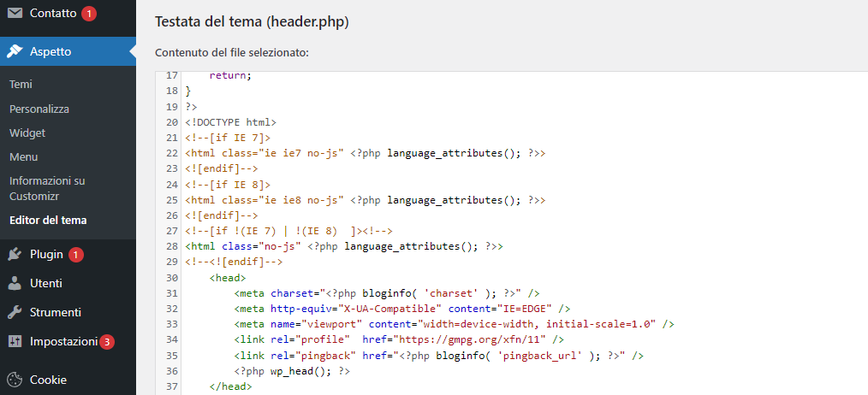Click the Strumenti wrench icon
Screen dimensions: 868x395
point(15,312)
